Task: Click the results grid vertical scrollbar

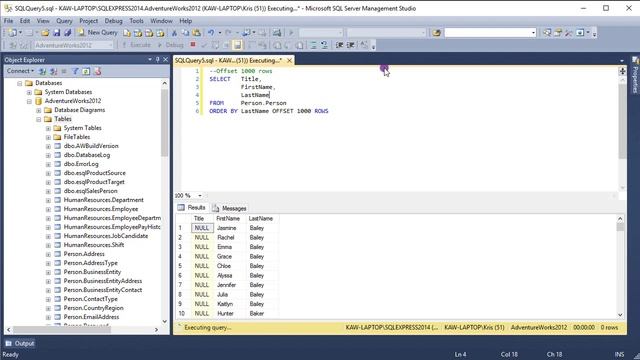Action: pos(620,227)
